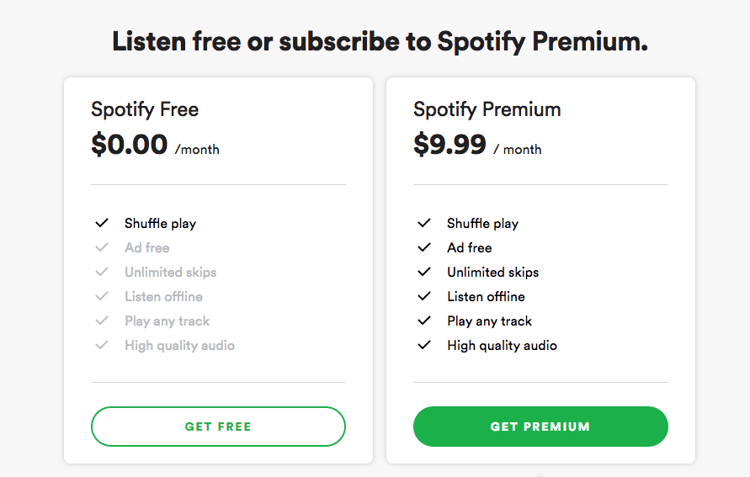Click the Play any track checkmark in Premium

coord(424,321)
